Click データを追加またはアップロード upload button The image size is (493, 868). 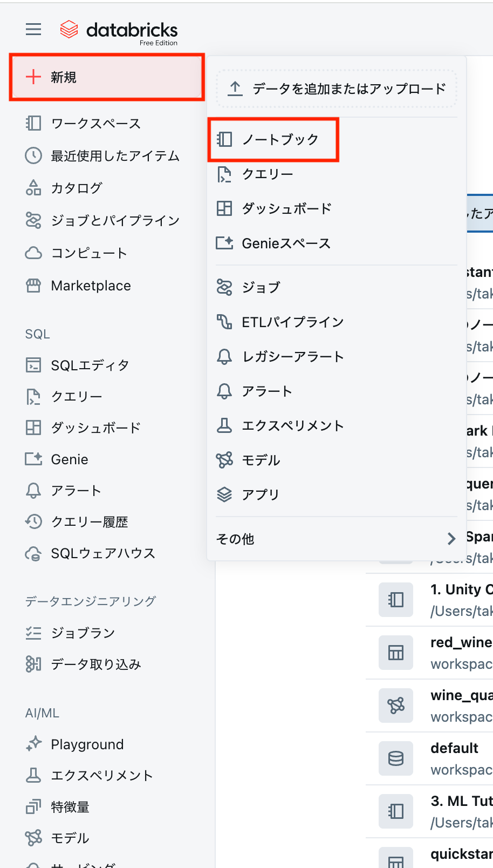click(337, 89)
